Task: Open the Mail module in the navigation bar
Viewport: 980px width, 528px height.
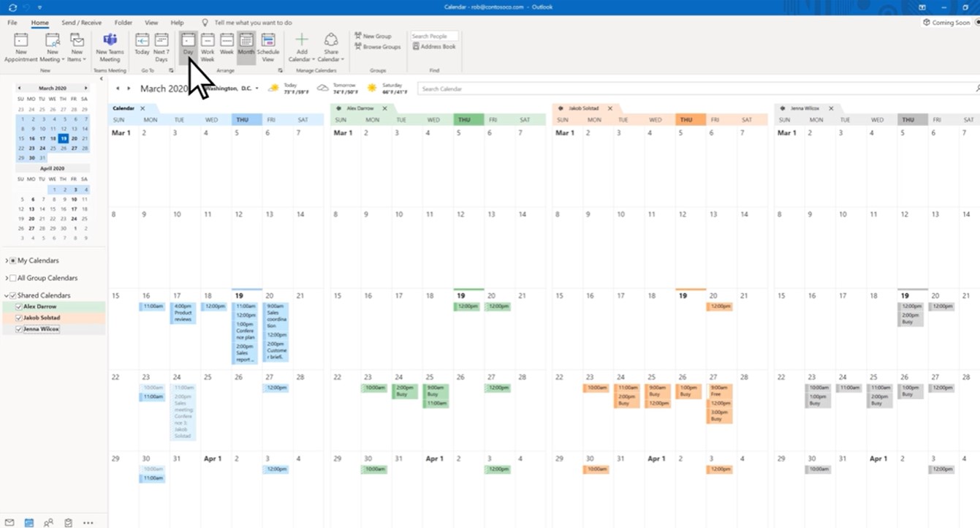Action: click(x=10, y=522)
